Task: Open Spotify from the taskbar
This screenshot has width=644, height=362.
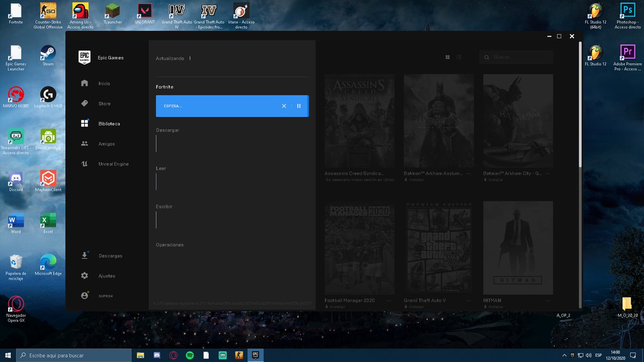Action: (x=190, y=355)
